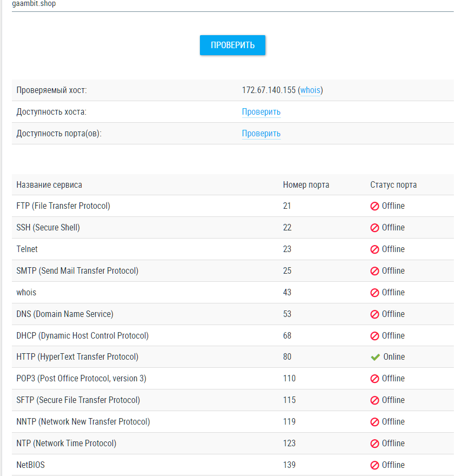Screen dimensions: 462x476
Task: Click the green online checkmark for HTTP
Action: point(375,357)
